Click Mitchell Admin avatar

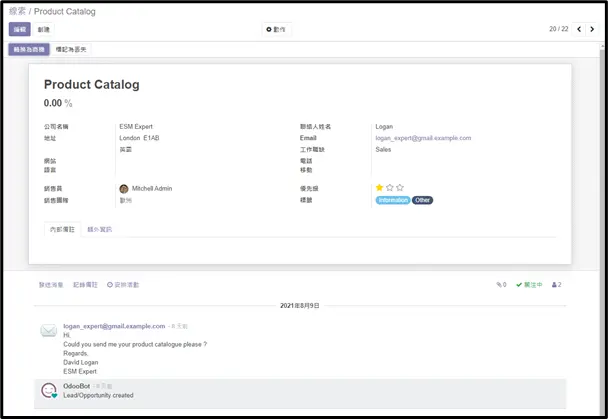pyautogui.click(x=124, y=189)
